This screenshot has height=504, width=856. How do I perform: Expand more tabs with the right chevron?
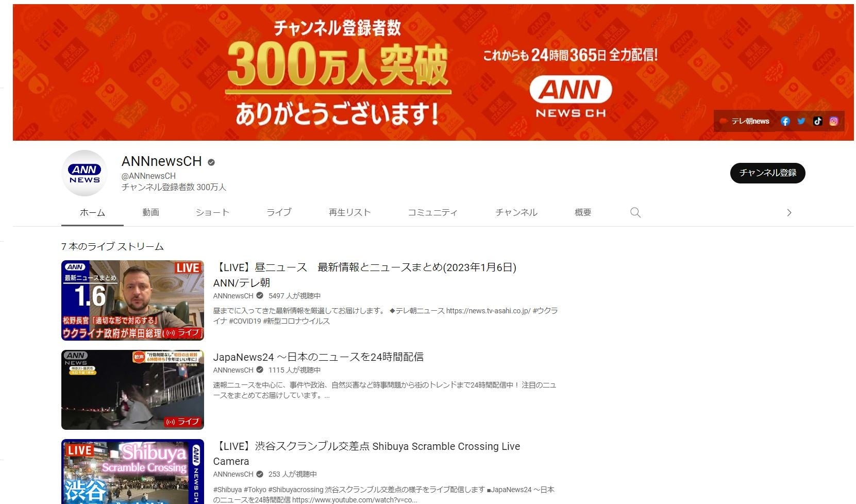point(789,212)
